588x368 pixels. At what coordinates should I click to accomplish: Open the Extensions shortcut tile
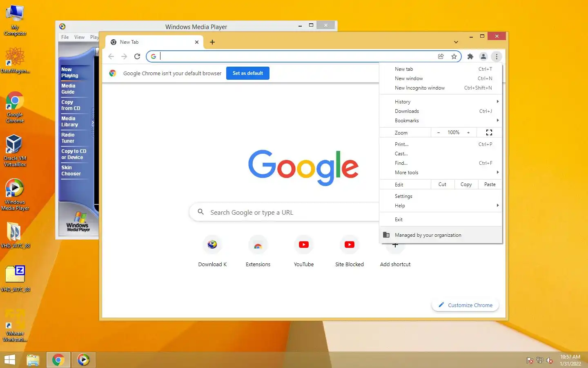(258, 251)
